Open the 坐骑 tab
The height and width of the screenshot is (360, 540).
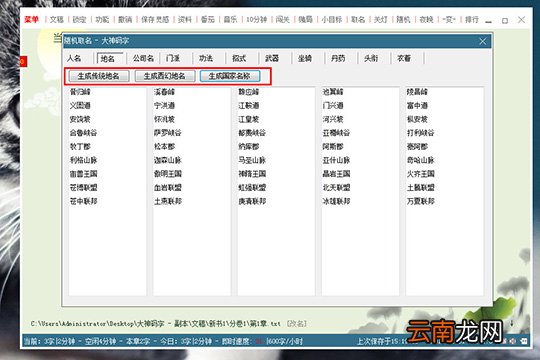pyautogui.click(x=305, y=58)
